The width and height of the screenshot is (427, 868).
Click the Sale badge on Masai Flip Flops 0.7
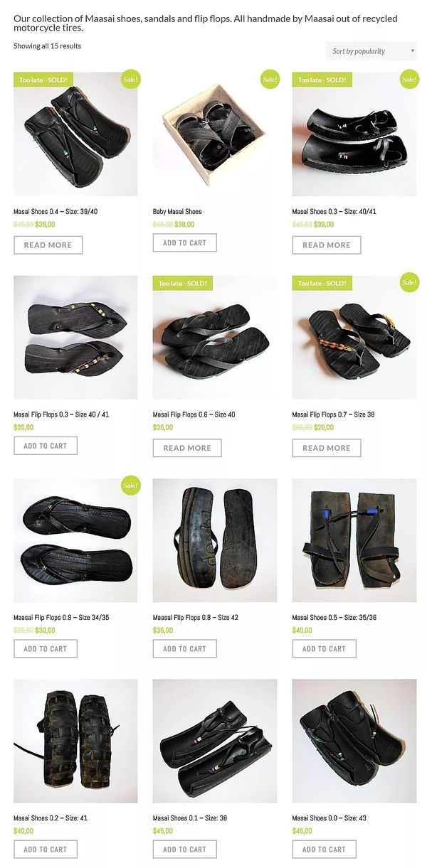coord(409,282)
